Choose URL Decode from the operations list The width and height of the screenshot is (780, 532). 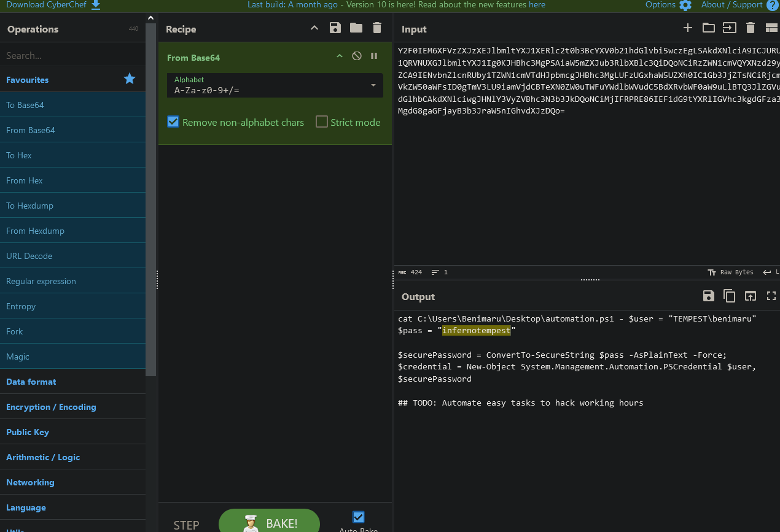tap(29, 256)
